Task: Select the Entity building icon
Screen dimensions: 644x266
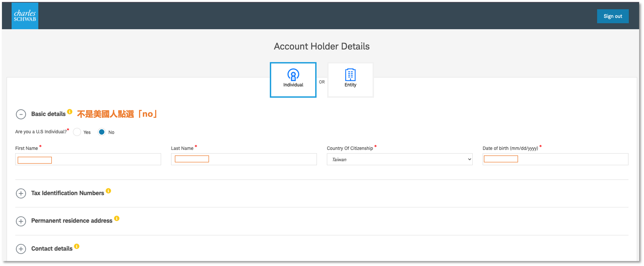Action: coord(350,74)
